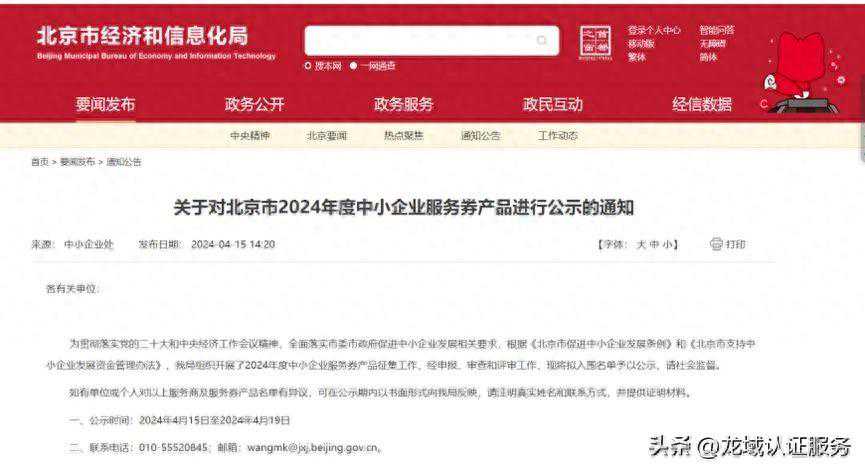The image size is (865, 471).
Task: Switch to the 通知公告 sub-tab
Action: pyautogui.click(x=480, y=136)
